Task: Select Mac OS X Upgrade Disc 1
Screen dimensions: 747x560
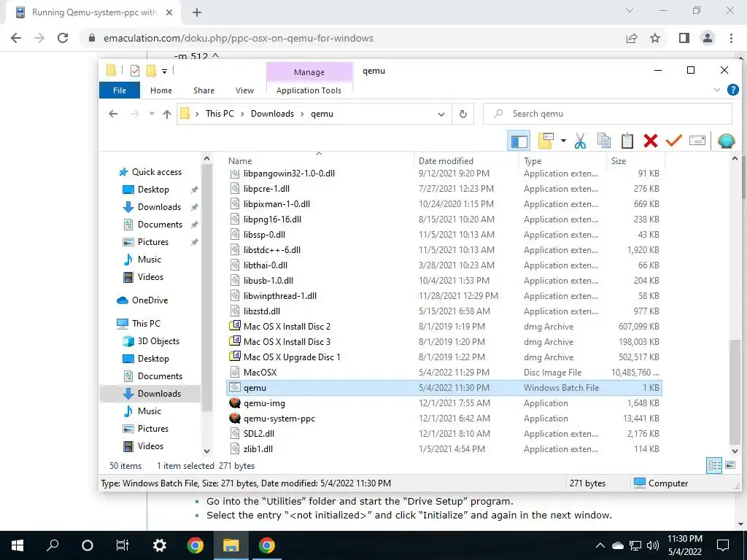Action: click(x=444, y=357)
